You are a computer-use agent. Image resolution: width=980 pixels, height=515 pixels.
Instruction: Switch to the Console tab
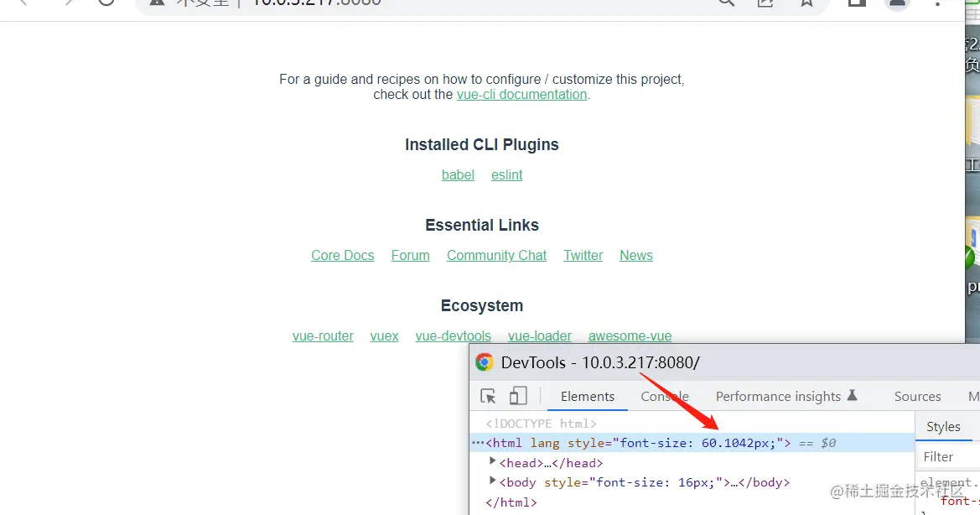(x=665, y=396)
